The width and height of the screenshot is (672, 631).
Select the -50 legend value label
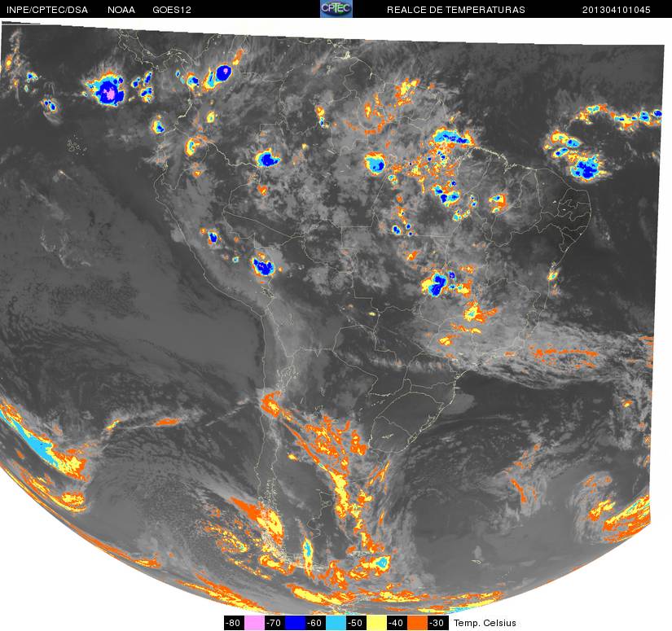[356, 623]
